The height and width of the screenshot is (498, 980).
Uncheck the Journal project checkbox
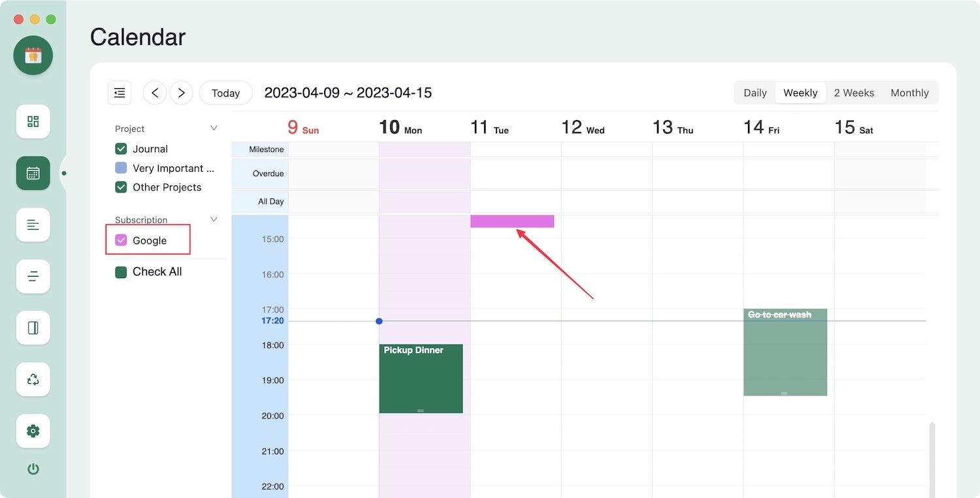[121, 149]
